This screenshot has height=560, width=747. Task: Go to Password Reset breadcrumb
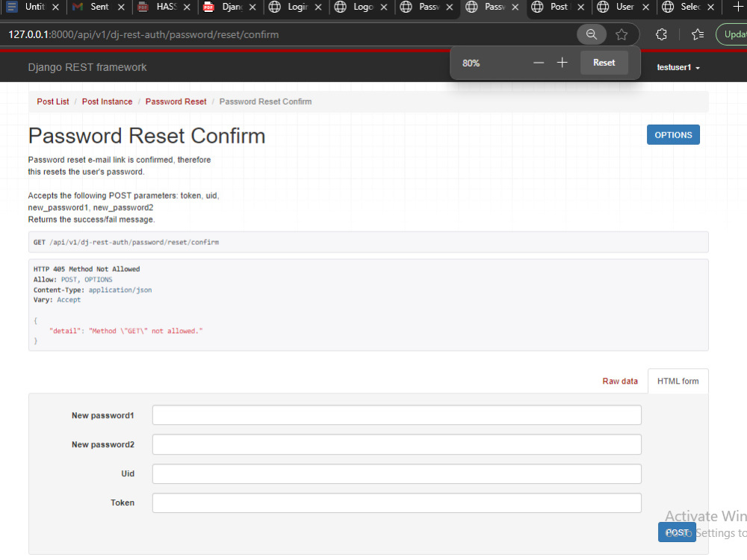pos(176,102)
